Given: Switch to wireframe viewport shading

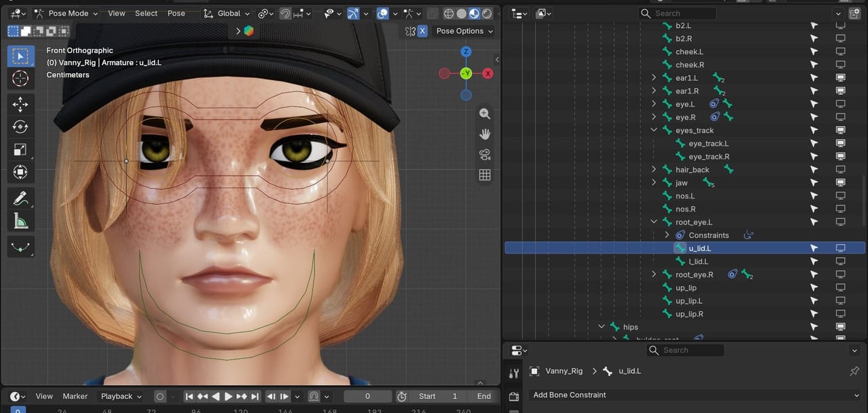Looking at the screenshot, I should pos(449,13).
